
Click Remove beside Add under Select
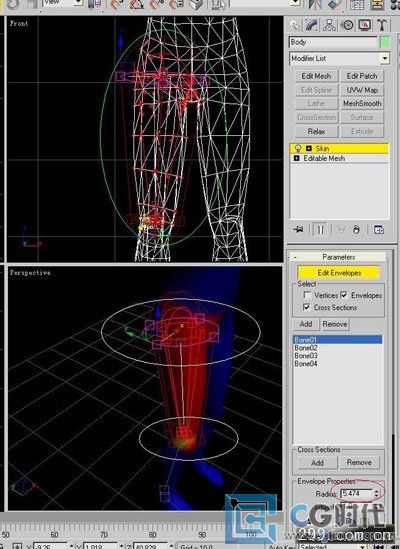[x=335, y=324]
